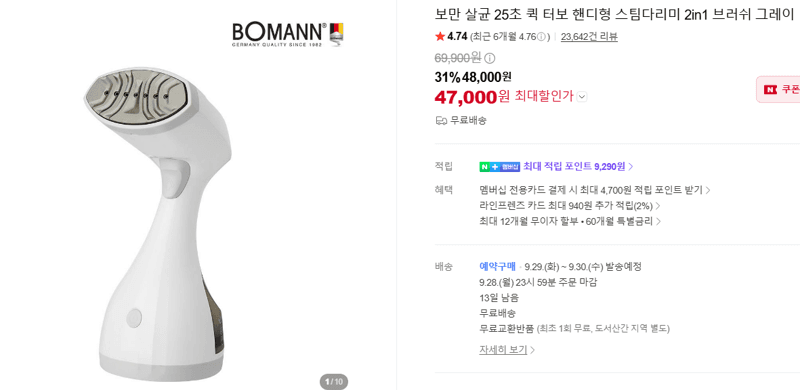Screen dimensions: 800x390
Task: Click the red N coupon icon
Action: pyautogui.click(x=770, y=89)
